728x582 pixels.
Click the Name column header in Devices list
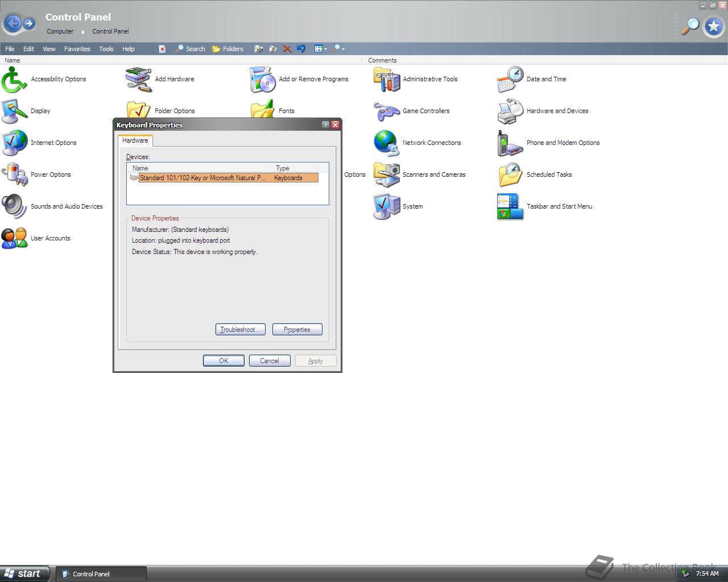coord(199,168)
